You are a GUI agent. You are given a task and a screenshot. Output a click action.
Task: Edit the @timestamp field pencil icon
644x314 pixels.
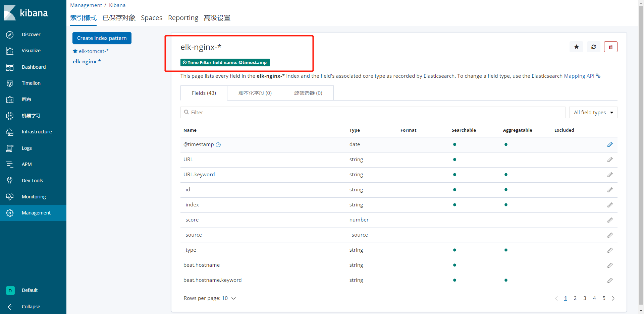pyautogui.click(x=610, y=145)
